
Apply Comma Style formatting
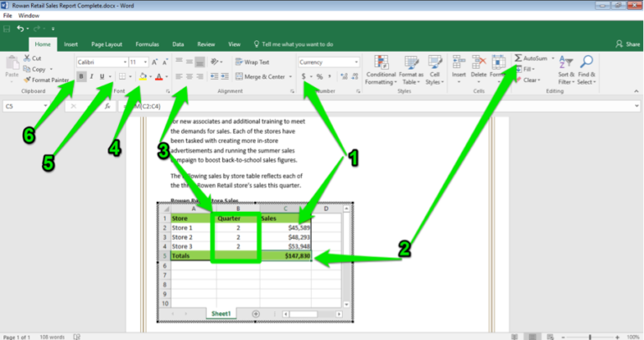pos(330,76)
